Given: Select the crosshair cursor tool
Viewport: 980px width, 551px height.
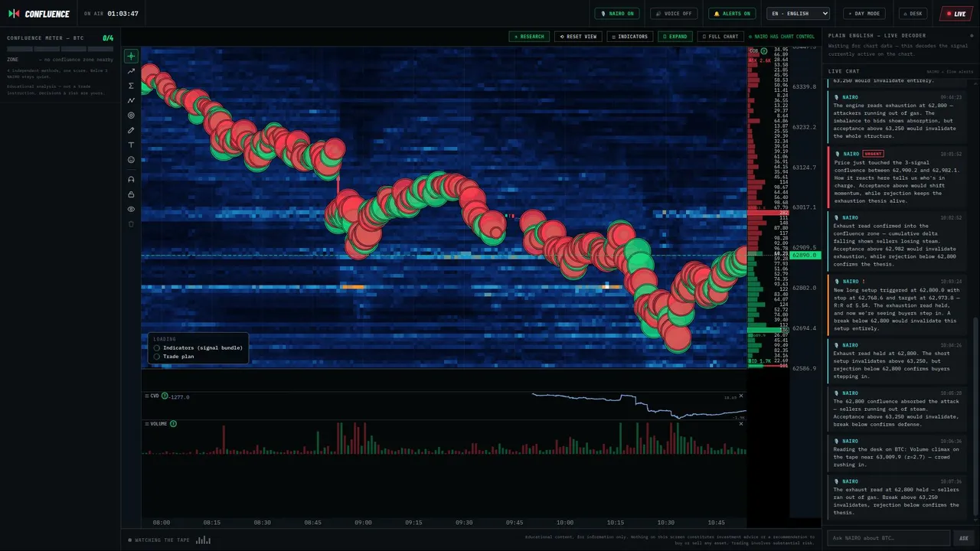Looking at the screenshot, I should pyautogui.click(x=131, y=56).
